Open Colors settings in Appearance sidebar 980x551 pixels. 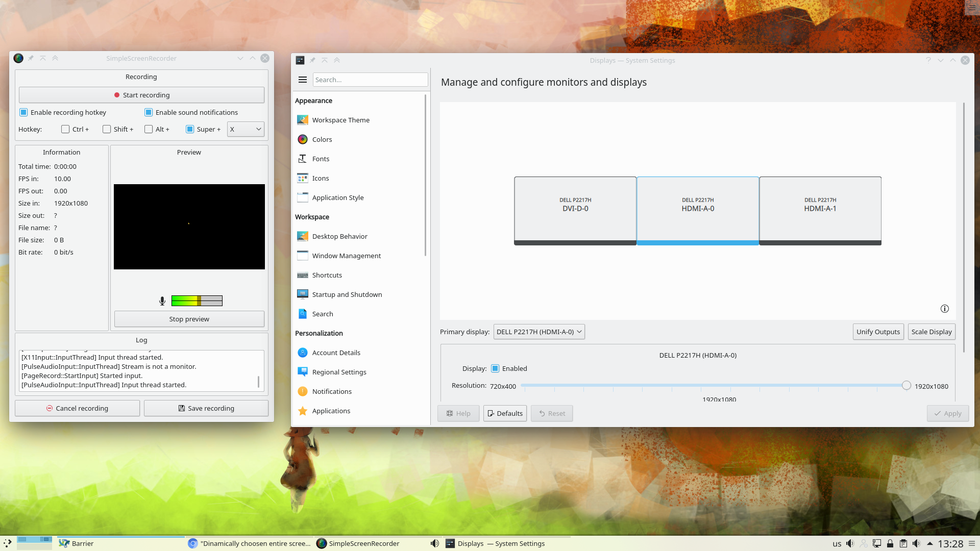[322, 139]
